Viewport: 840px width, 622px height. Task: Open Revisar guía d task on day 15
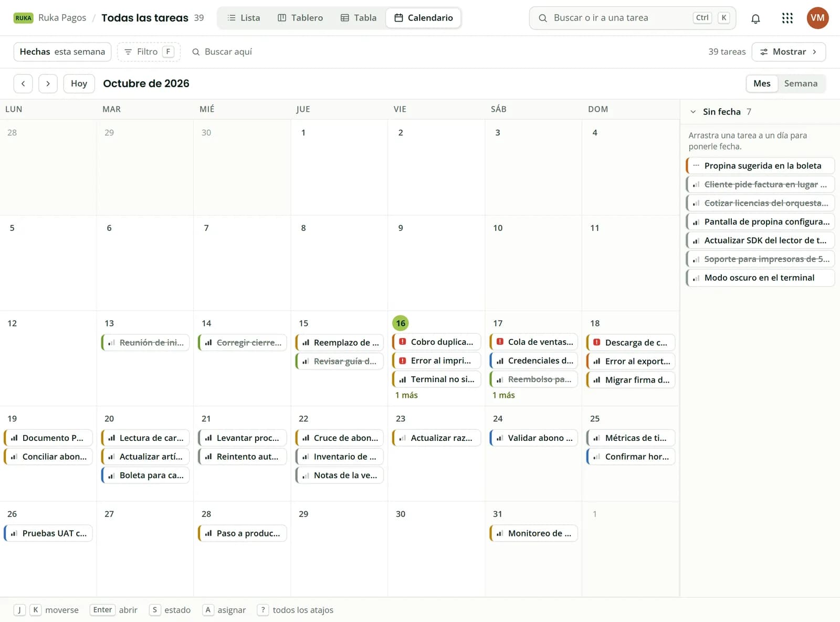[x=339, y=361]
